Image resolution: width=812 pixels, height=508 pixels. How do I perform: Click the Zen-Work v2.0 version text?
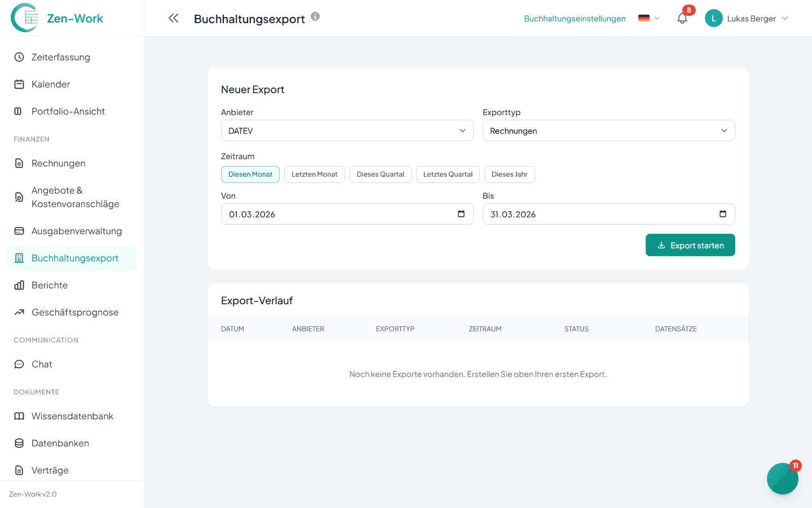point(33,494)
